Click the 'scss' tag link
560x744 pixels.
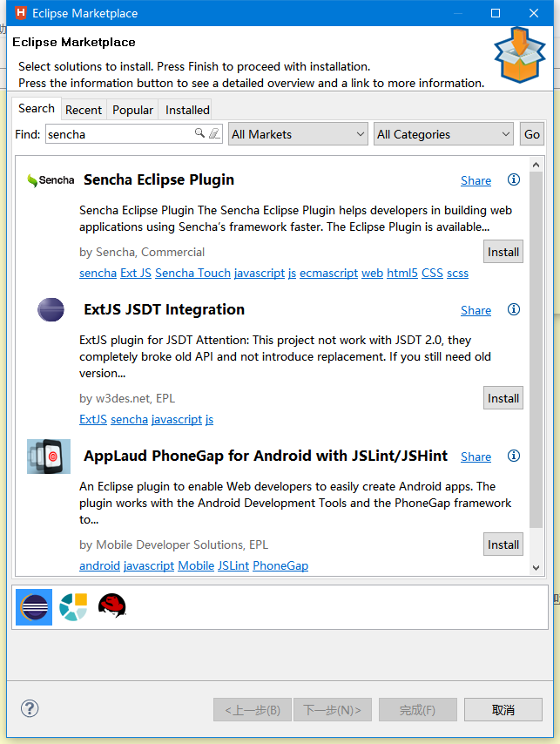coord(457,274)
